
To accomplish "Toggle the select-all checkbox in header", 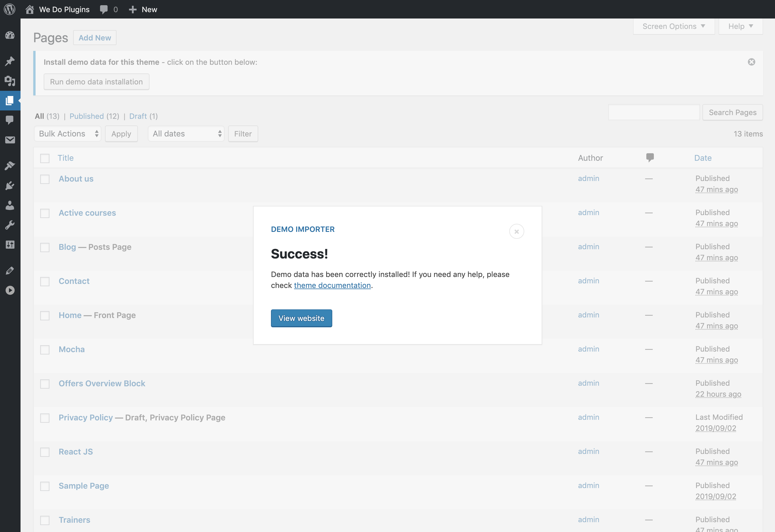I will point(45,158).
